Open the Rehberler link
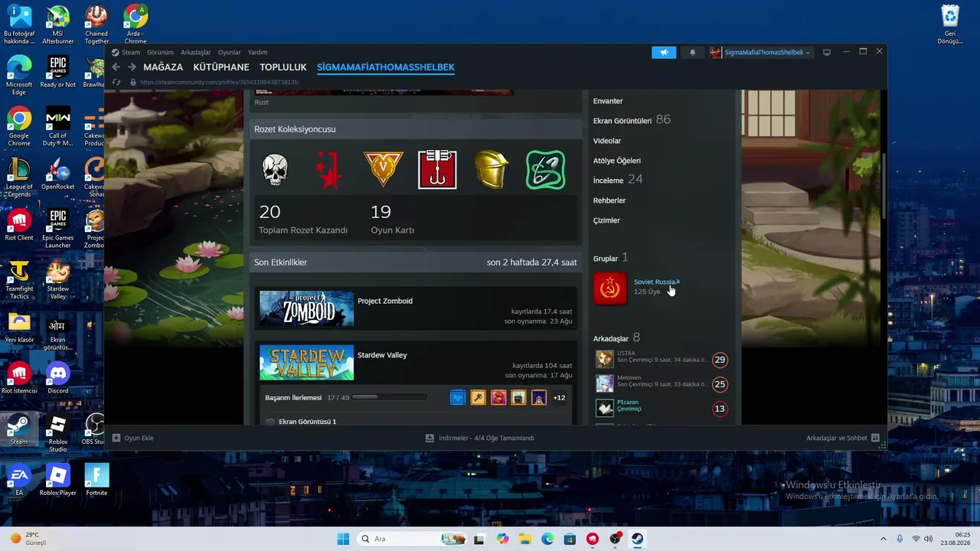 pyautogui.click(x=609, y=201)
